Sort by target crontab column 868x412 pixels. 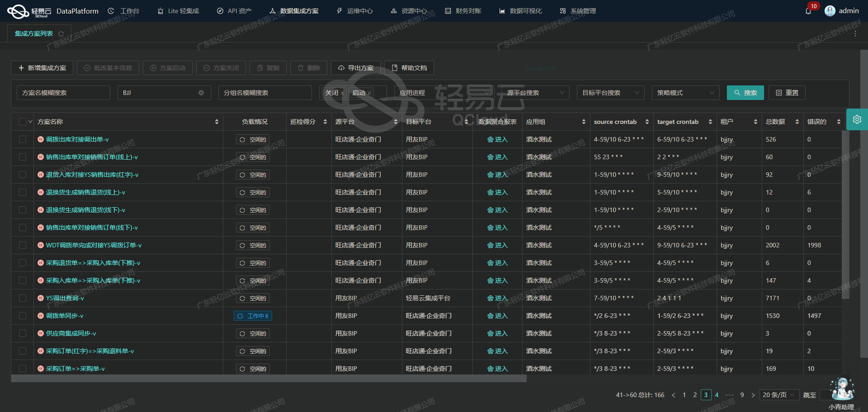(710, 122)
